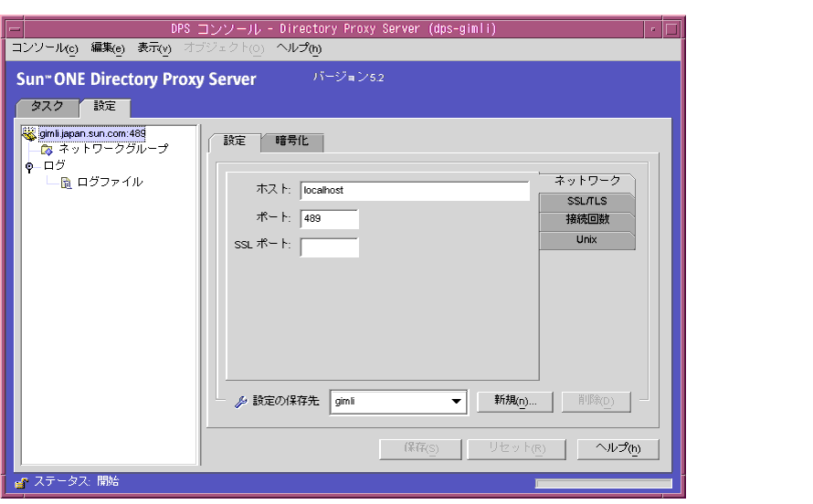Image resolution: width=813 pixels, height=504 pixels.
Task: Select the 接続回数 side tab
Action: (x=587, y=220)
